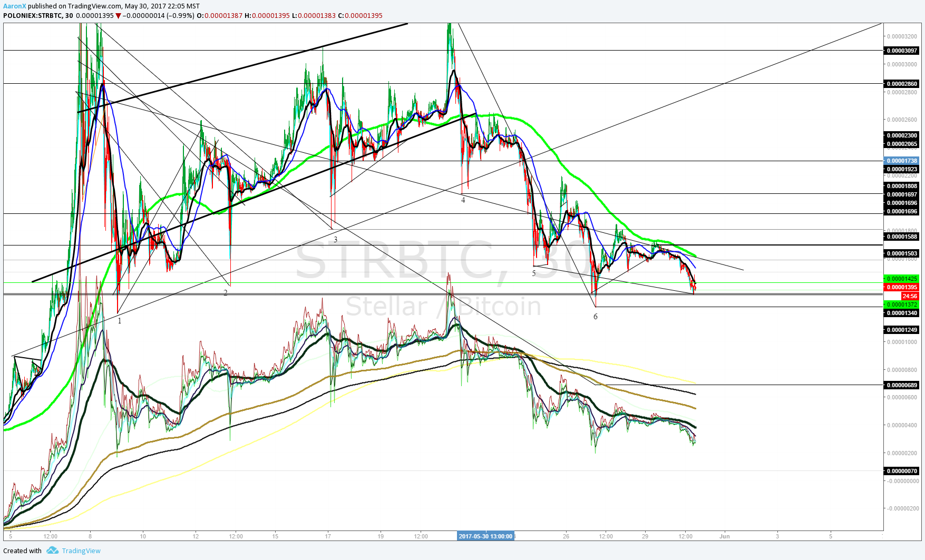Open the AaronX author profile link
Screen dimensions: 925x560
(14, 6)
